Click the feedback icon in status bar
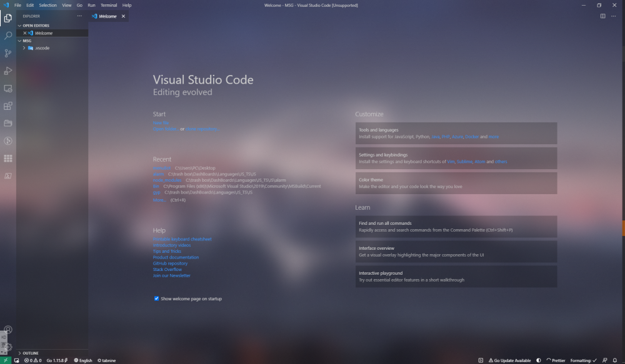Screen dimensions: 625x364 tap(604, 360)
